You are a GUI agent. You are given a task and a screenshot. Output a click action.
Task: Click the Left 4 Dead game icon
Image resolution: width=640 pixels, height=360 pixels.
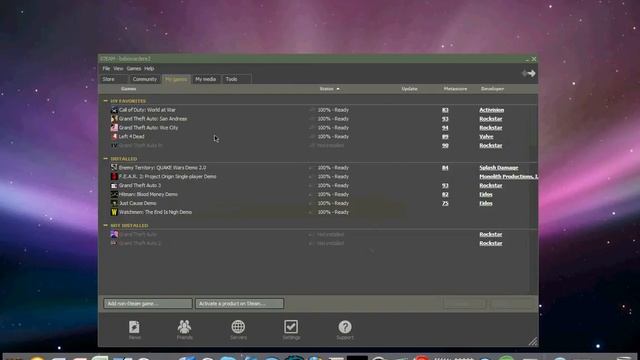point(114,137)
